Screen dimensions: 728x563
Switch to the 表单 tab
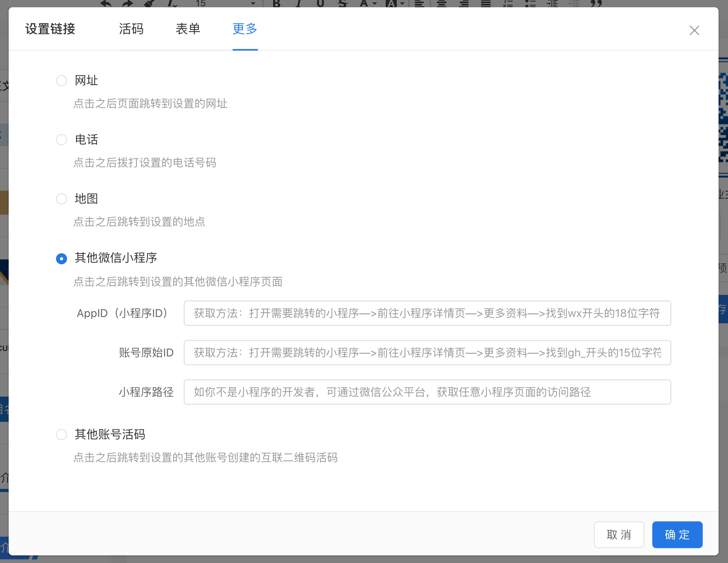coord(188,29)
